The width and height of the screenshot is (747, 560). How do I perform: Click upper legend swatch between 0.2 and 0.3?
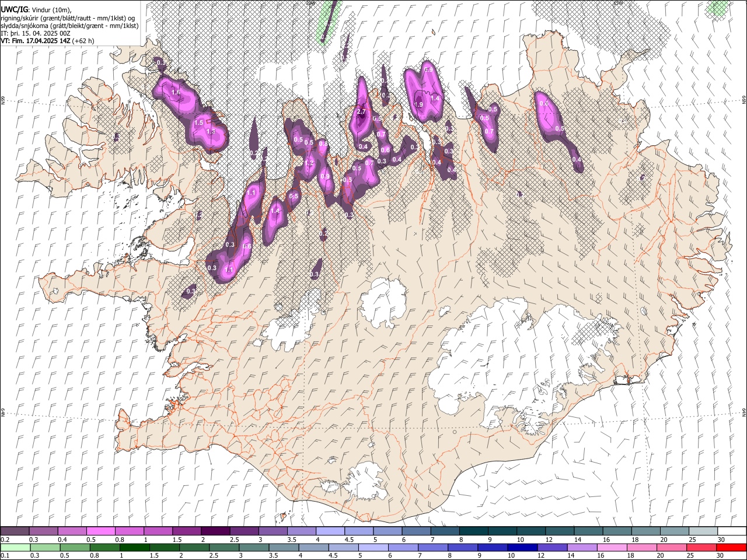point(15,531)
